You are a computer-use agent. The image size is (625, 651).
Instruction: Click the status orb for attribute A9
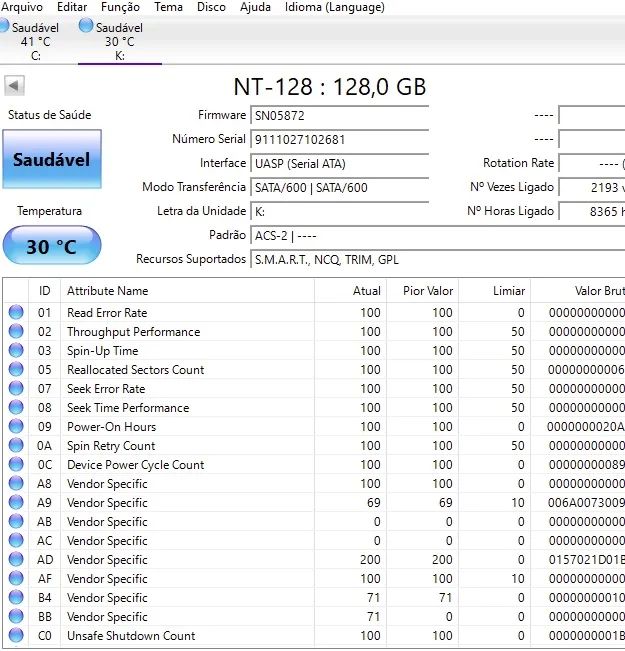click(x=16, y=502)
